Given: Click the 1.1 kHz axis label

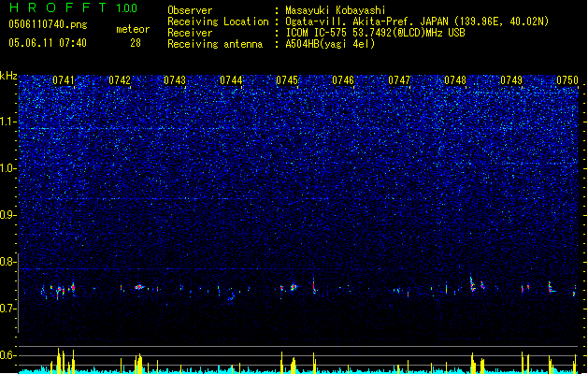Looking at the screenshot, I should pyautogui.click(x=8, y=122).
